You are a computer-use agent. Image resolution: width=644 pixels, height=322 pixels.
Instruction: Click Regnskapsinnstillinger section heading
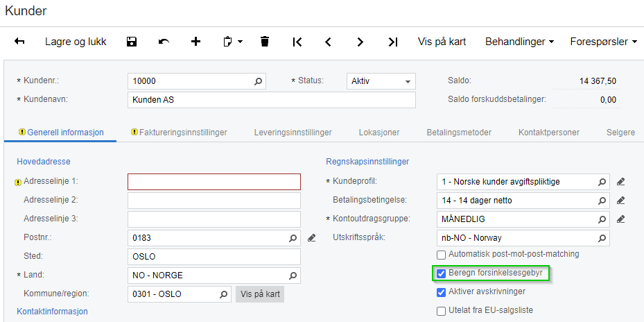pyautogui.click(x=367, y=162)
